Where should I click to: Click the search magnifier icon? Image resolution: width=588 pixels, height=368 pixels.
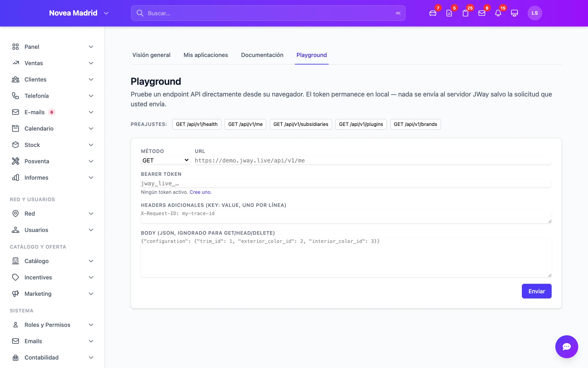140,13
